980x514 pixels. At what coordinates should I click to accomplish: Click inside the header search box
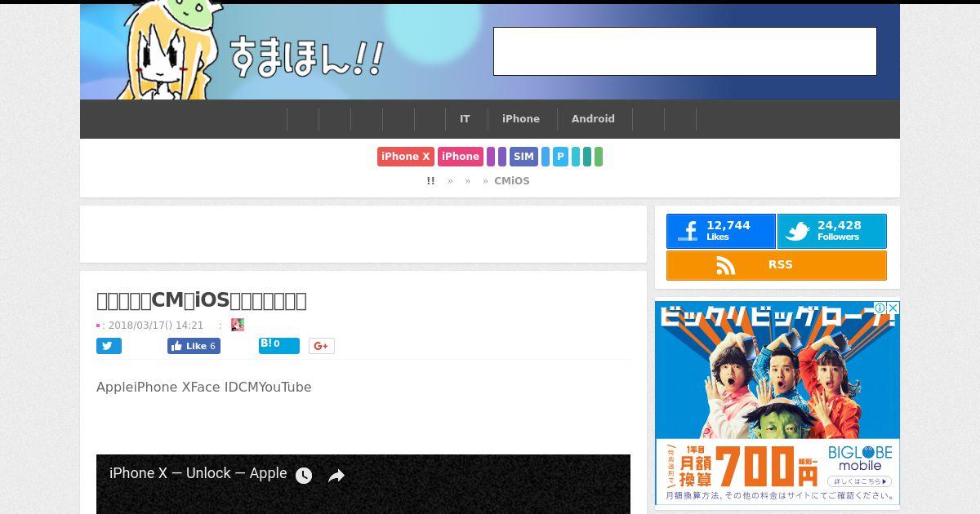(684, 51)
